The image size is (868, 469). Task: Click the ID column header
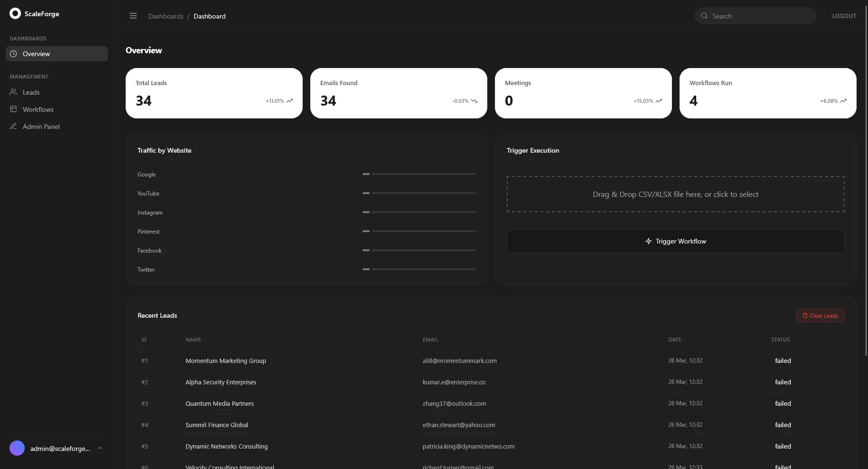(x=144, y=340)
